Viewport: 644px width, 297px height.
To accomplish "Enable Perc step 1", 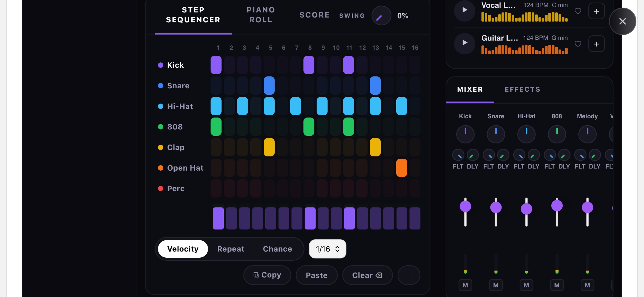I will point(216,188).
